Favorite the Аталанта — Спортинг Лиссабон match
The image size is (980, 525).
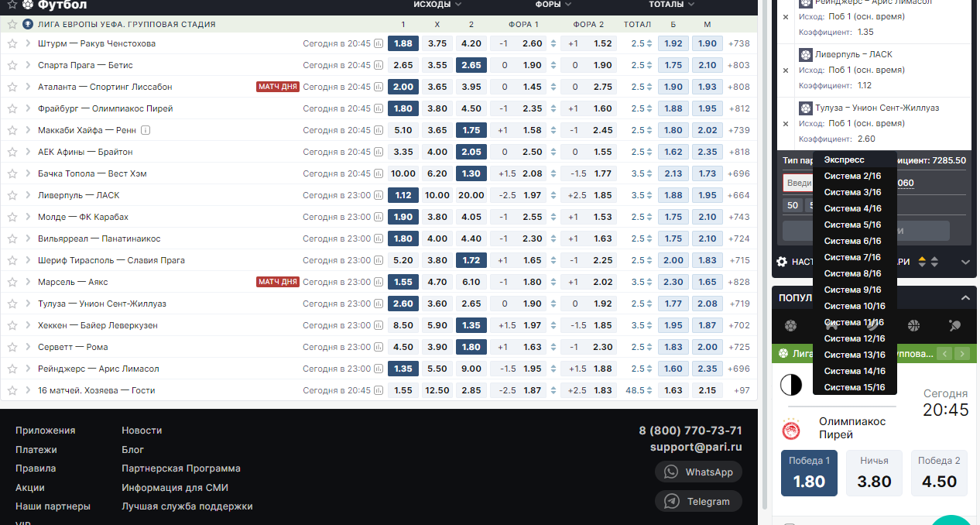click(12, 87)
